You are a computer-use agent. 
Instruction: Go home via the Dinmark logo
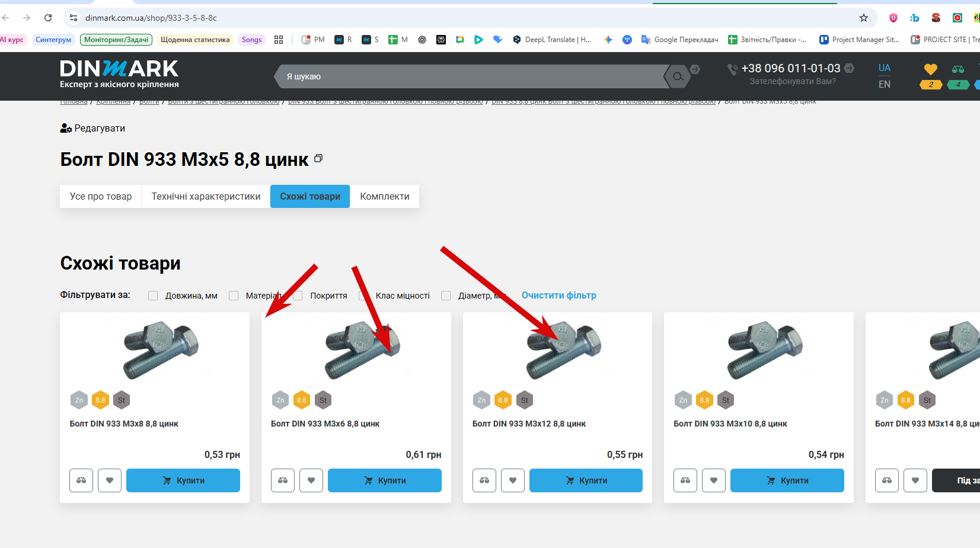coord(119,74)
